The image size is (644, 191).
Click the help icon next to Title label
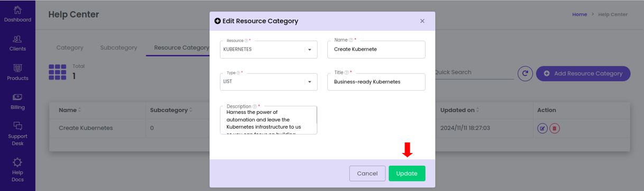pyautogui.click(x=346, y=73)
